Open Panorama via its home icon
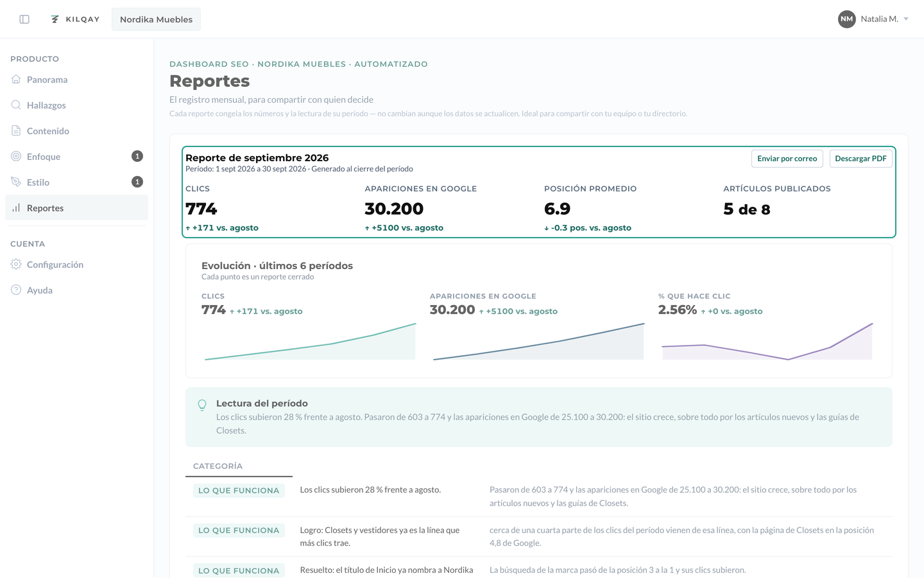 [x=16, y=80]
